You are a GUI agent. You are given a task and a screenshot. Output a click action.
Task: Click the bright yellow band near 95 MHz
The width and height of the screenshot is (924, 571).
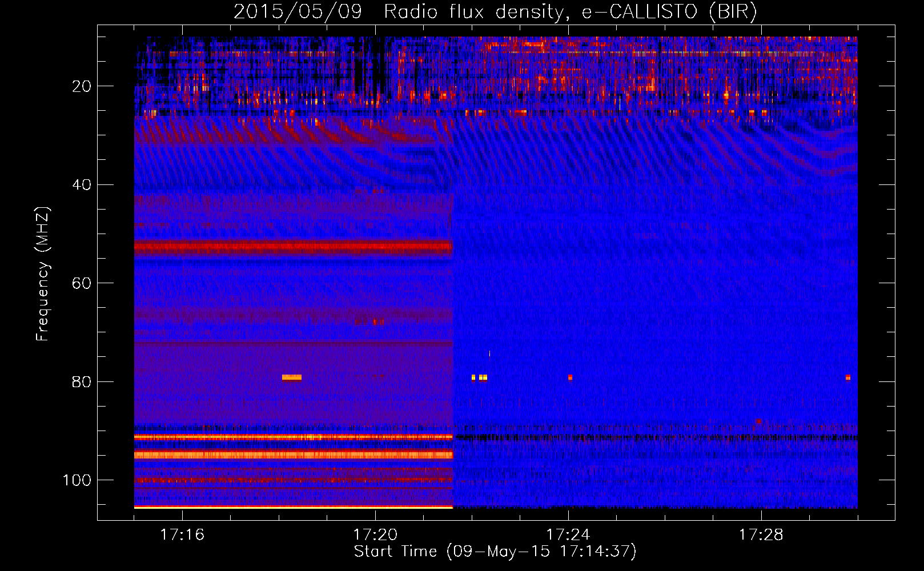(293, 455)
